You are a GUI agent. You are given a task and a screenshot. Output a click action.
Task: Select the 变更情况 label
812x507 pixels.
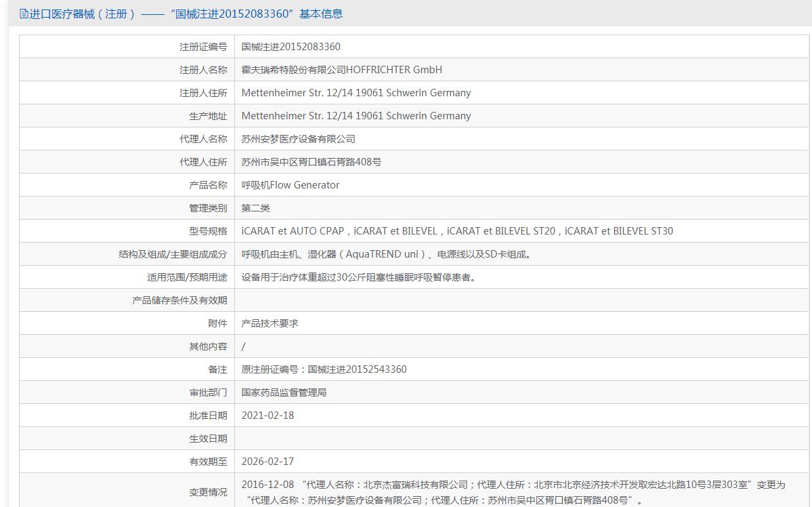click(208, 493)
